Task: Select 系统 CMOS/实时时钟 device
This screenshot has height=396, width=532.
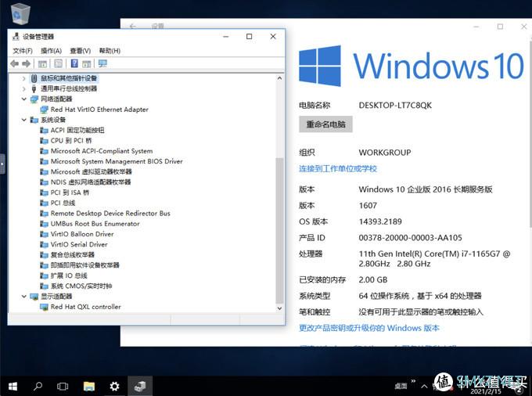Action: (x=81, y=286)
